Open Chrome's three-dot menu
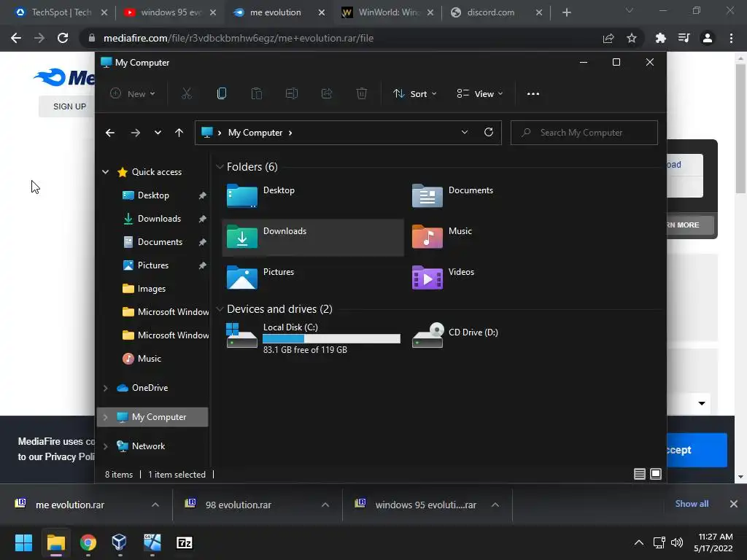Viewport: 747px width, 560px height. [731, 38]
